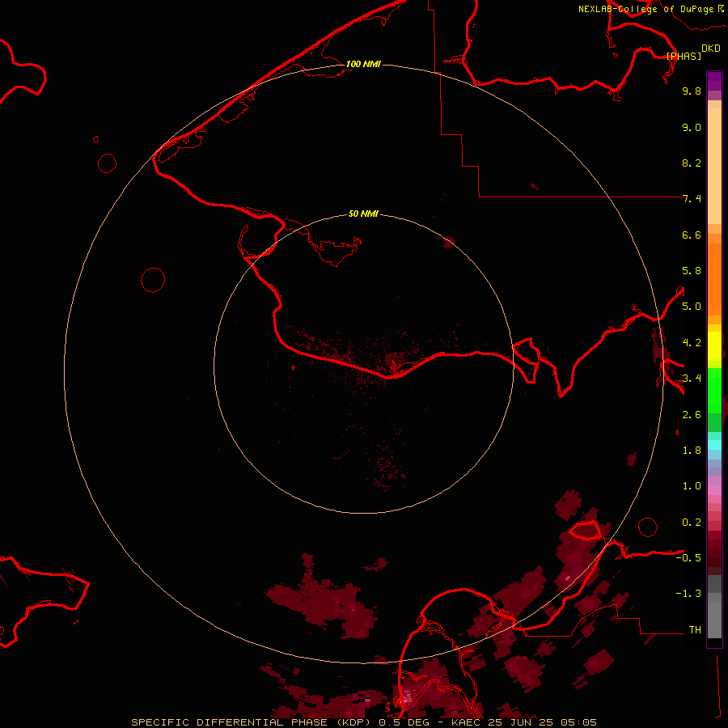The height and width of the screenshot is (728, 728).
Task: Click the '25 JUN 25 05:05' timestamp
Action: (x=542, y=722)
